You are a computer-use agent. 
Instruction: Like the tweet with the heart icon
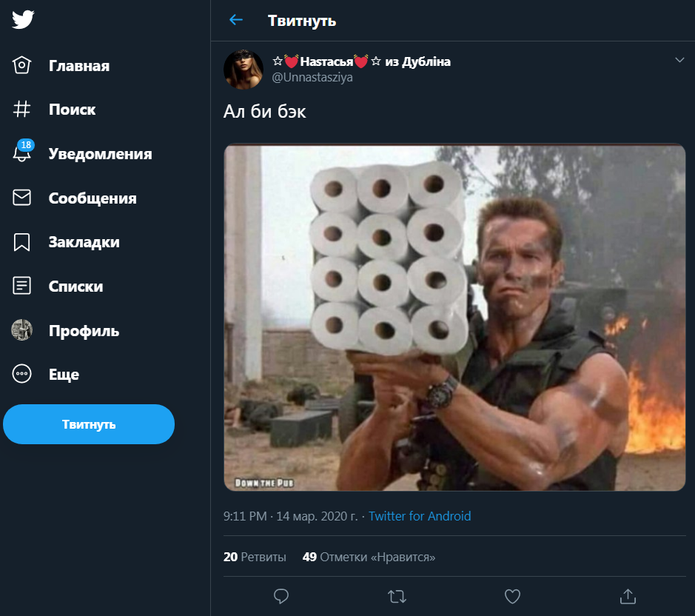click(512, 595)
